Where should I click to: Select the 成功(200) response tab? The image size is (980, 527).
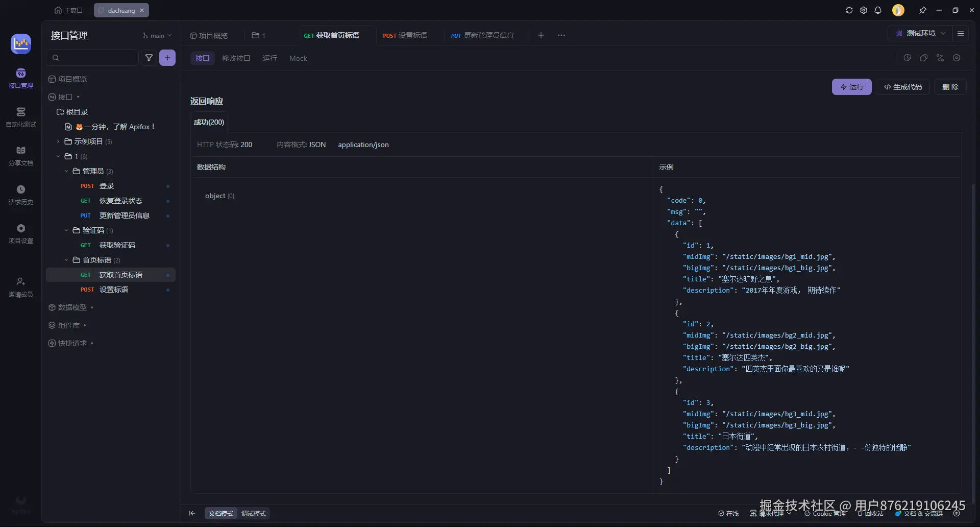click(x=209, y=122)
